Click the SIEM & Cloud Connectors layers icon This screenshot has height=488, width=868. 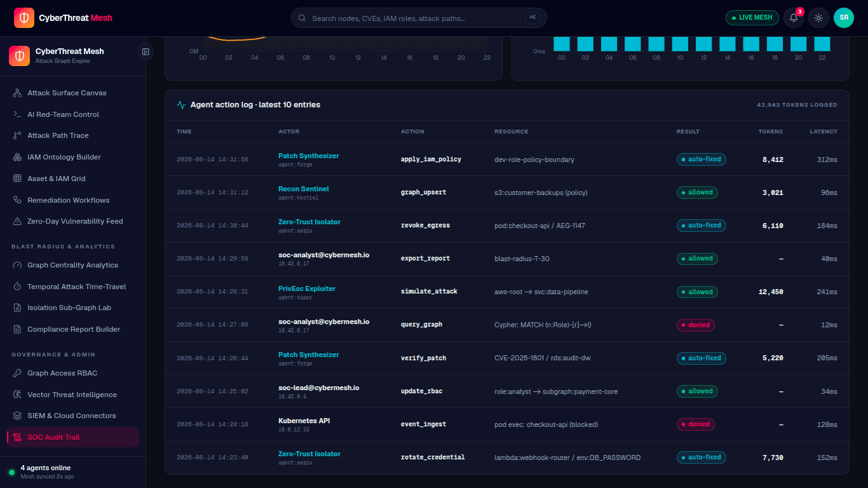tap(17, 416)
